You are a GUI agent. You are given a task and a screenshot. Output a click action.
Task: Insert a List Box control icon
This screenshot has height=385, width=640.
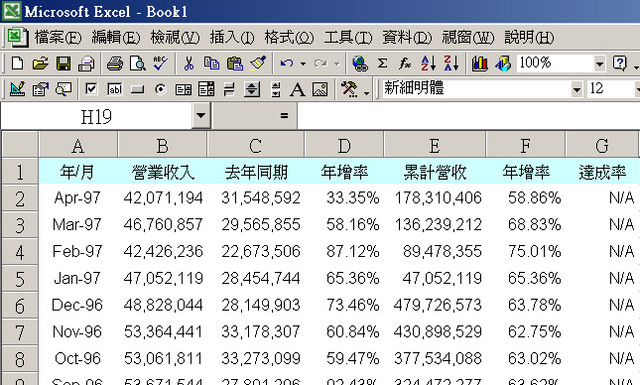click(183, 89)
